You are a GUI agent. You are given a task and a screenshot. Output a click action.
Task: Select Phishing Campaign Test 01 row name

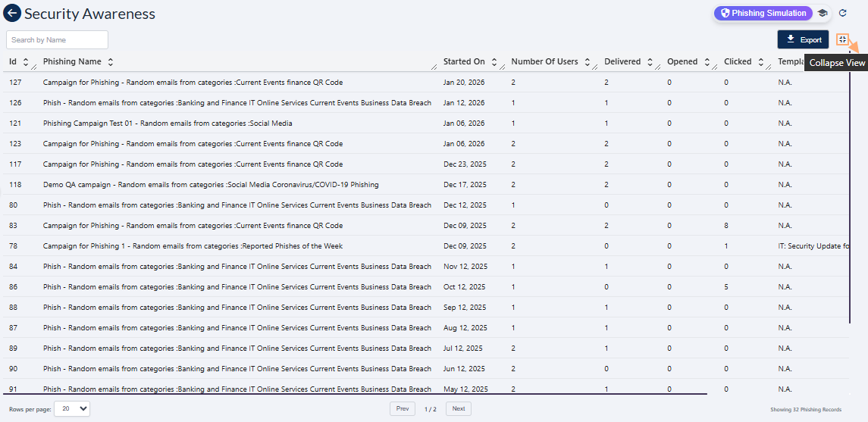pos(168,123)
